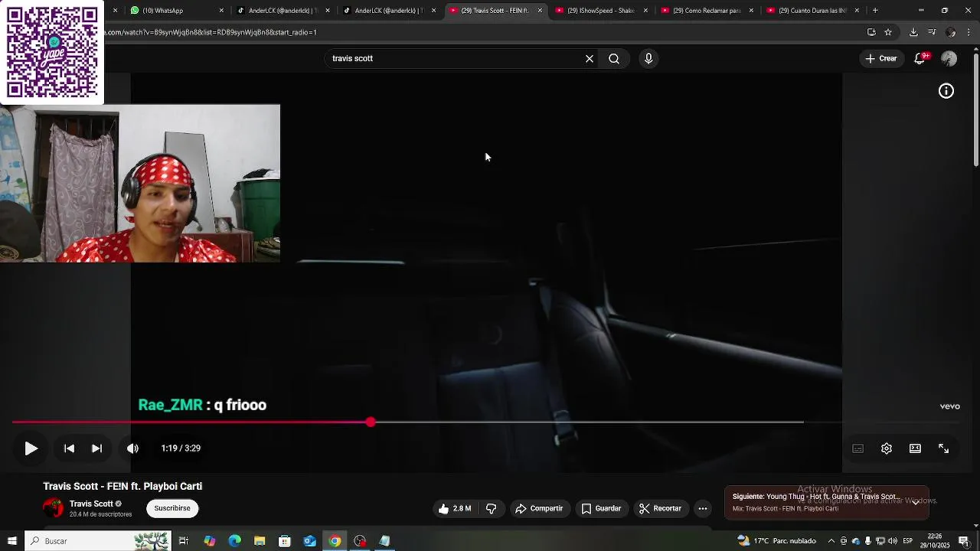Expand the Siguiente playlist panel chevron

916,502
